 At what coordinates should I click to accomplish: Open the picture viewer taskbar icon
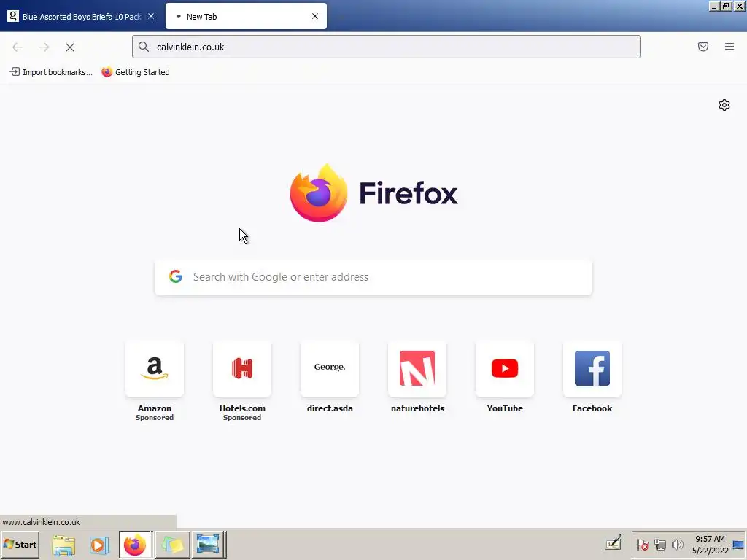tap(208, 545)
